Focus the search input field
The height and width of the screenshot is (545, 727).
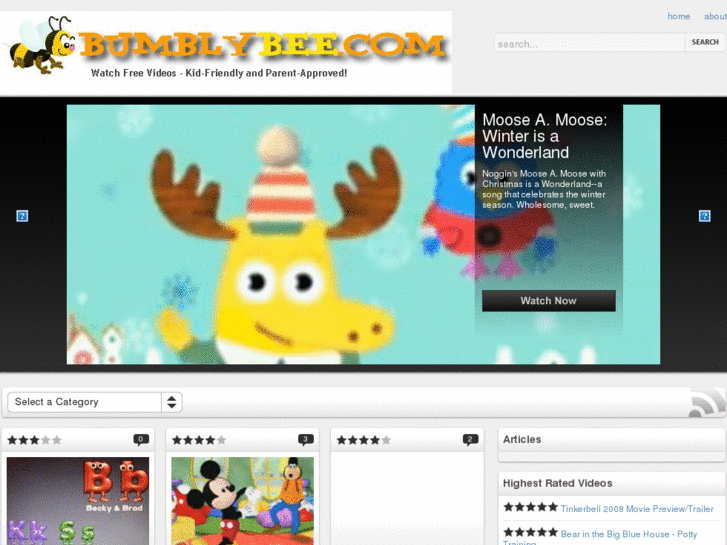(590, 43)
